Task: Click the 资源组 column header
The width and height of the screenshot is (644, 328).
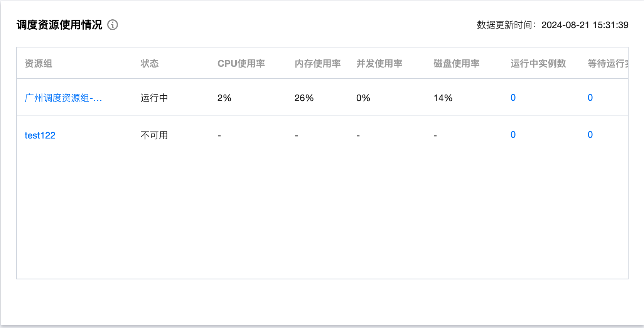Action: click(x=39, y=64)
